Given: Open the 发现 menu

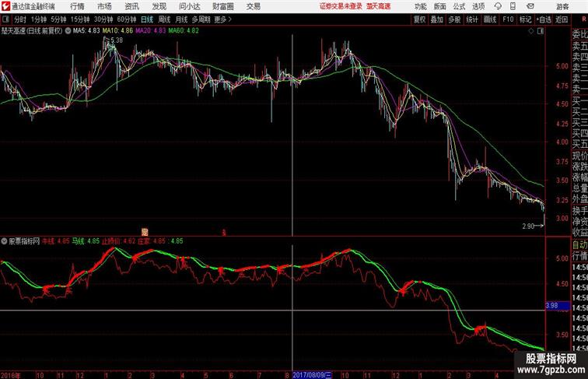Looking at the screenshot, I should 159,6.
